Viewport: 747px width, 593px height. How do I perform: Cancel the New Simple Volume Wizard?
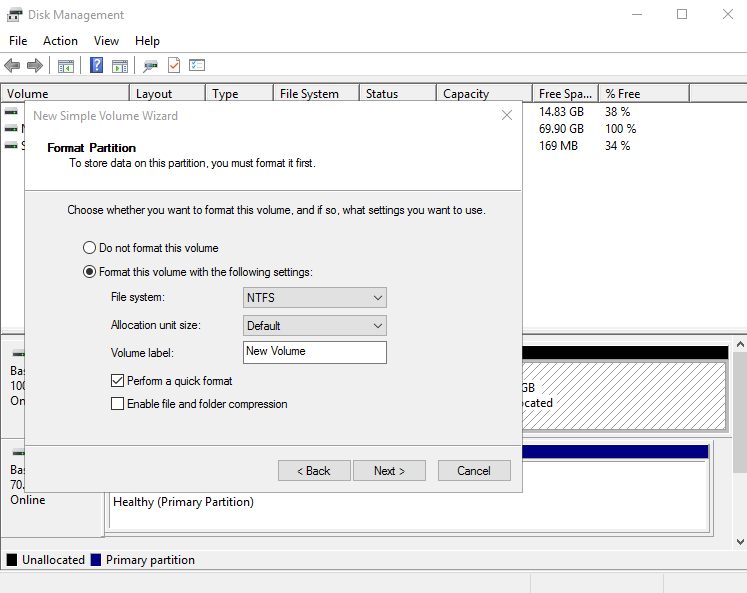[474, 471]
